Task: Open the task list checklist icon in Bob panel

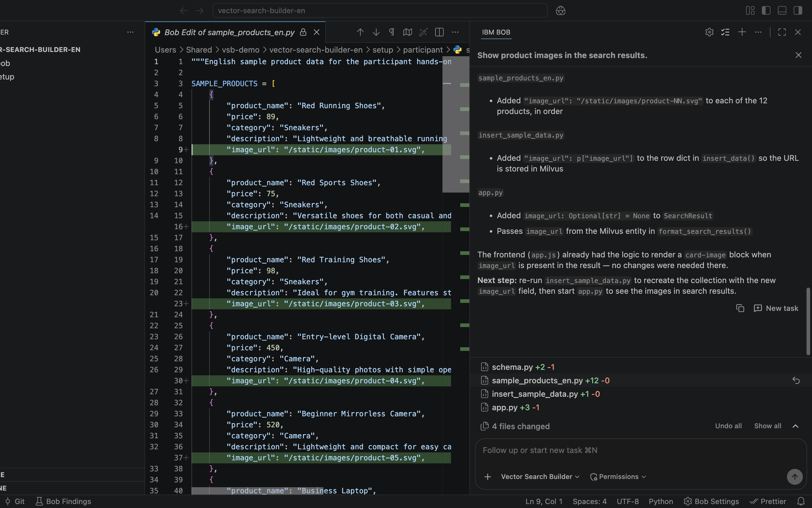Action: 725,32
